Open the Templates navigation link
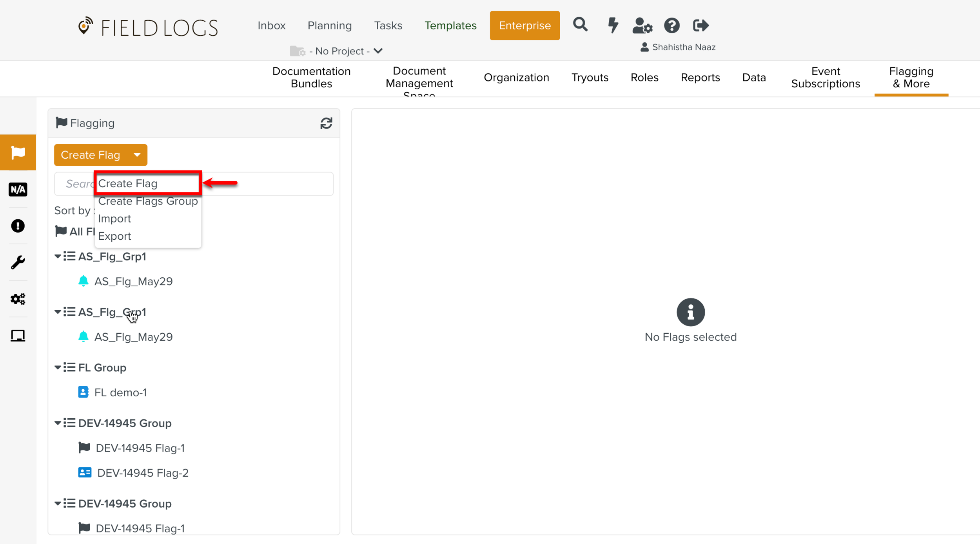 [x=450, y=26]
